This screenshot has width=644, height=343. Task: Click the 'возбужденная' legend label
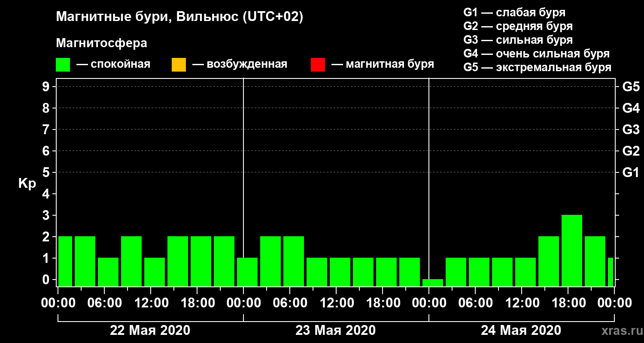pos(247,65)
